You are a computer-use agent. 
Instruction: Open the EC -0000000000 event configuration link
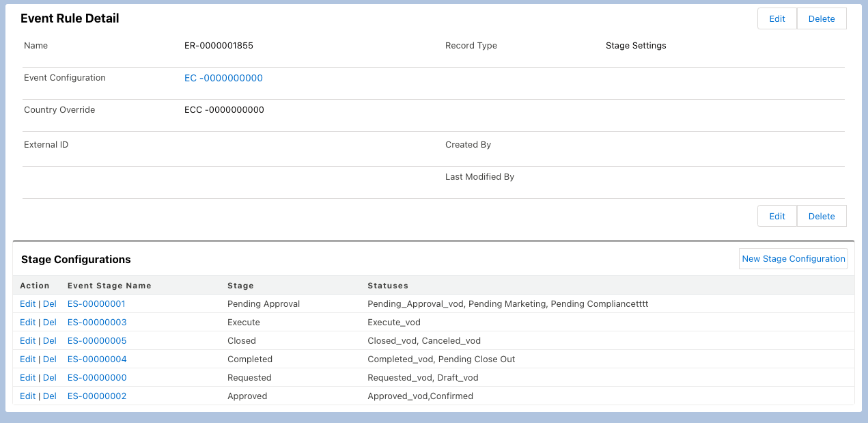click(x=223, y=78)
